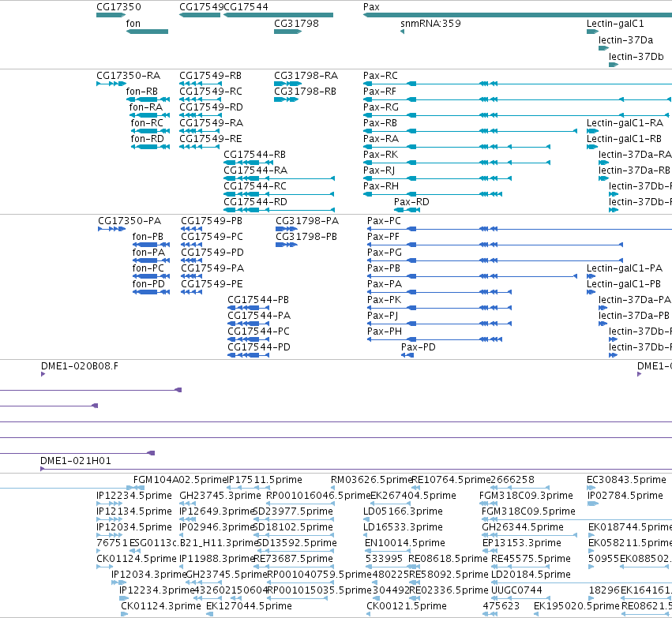The image size is (672, 618).
Task: Click EST GH23745.3prime
Action: (187, 504)
